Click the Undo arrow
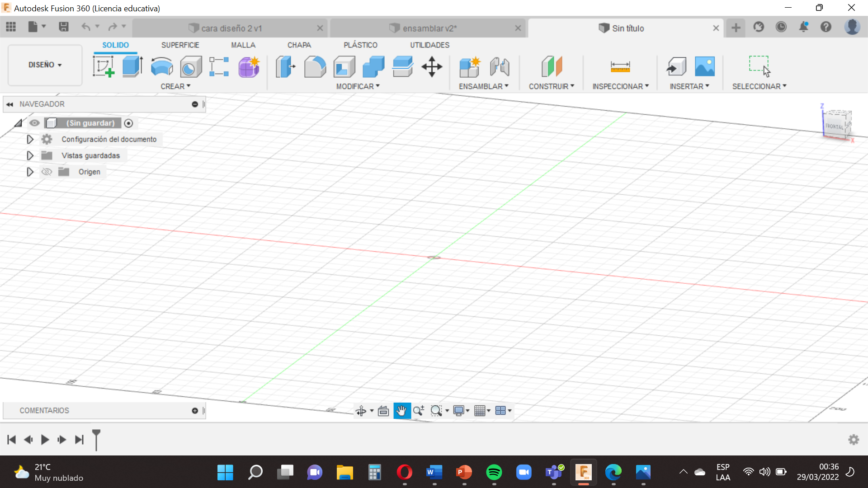868x488 pixels. coord(86,27)
